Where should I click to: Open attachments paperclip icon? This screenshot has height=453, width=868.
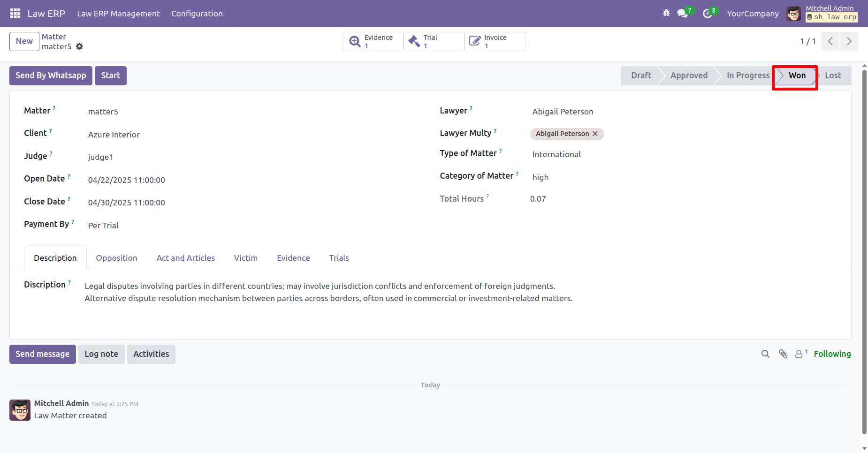coord(783,354)
